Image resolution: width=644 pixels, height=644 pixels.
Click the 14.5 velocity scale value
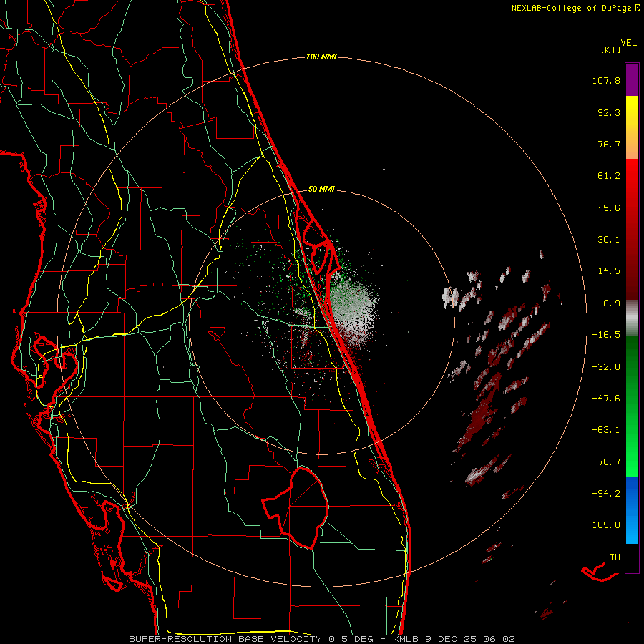[x=609, y=271]
